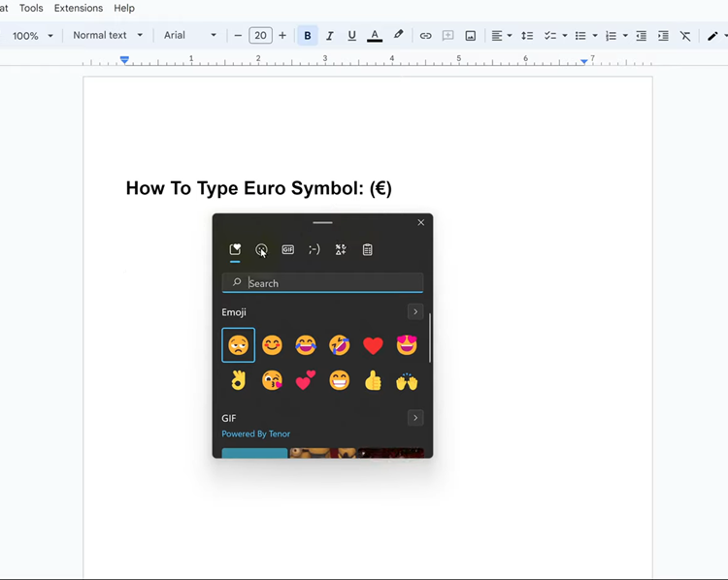728x580 pixels.
Task: Switch to the symbols tab in emoji panel
Action: click(x=341, y=249)
